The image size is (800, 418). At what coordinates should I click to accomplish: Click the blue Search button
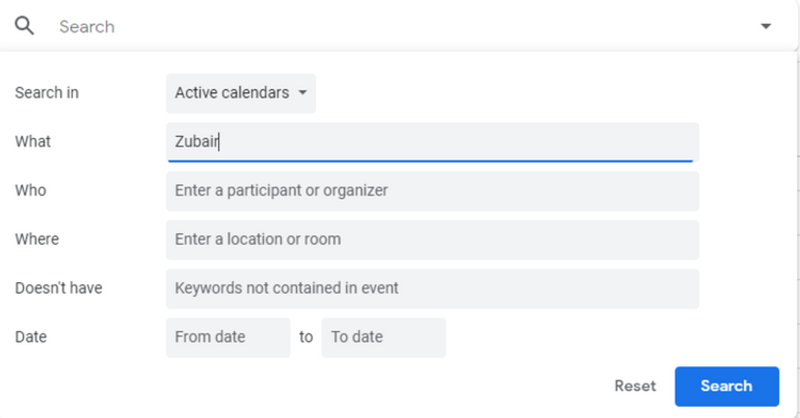tap(727, 386)
